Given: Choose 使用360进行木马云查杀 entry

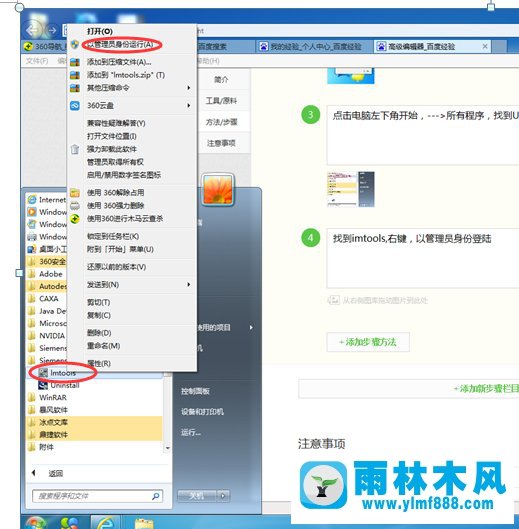Looking at the screenshot, I should 125,219.
